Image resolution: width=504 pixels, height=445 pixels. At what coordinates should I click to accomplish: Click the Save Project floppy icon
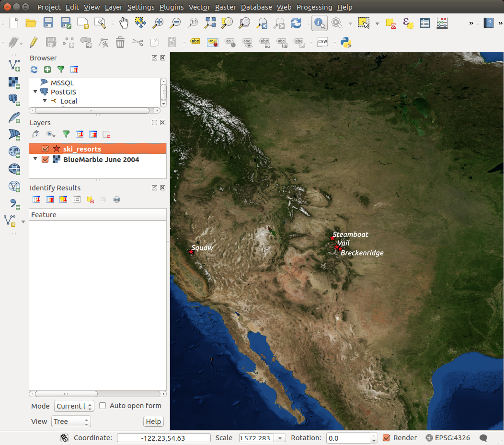click(48, 23)
